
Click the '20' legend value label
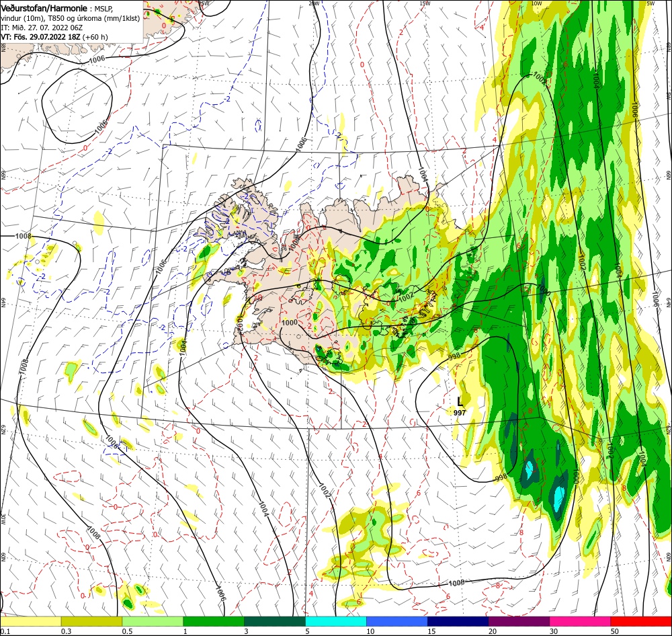click(493, 631)
